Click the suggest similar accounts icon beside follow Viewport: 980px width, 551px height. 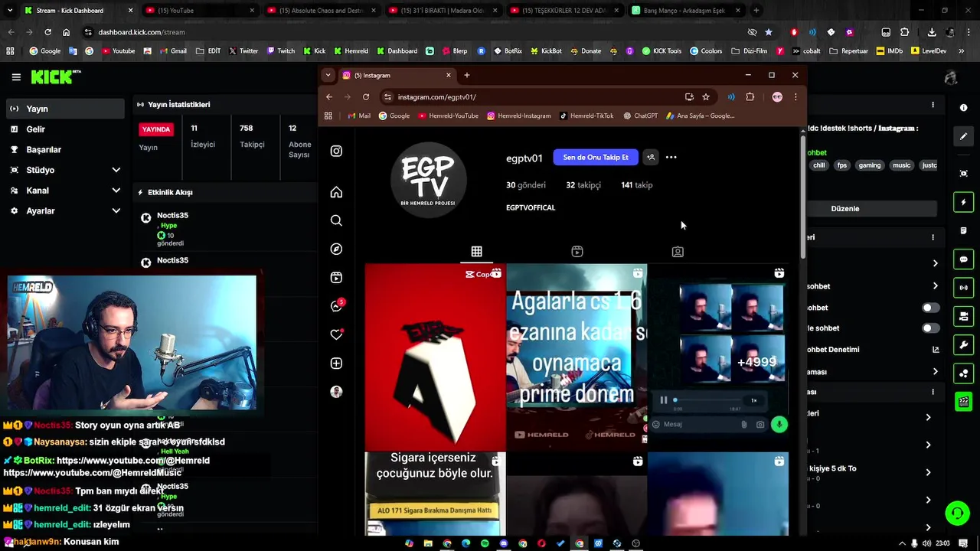pos(651,157)
